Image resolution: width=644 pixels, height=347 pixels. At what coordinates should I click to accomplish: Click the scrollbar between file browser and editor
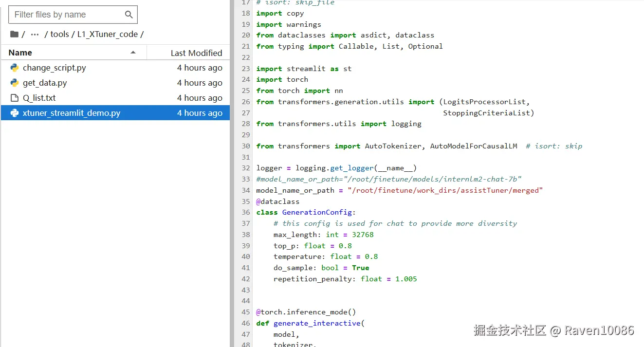pos(232,173)
